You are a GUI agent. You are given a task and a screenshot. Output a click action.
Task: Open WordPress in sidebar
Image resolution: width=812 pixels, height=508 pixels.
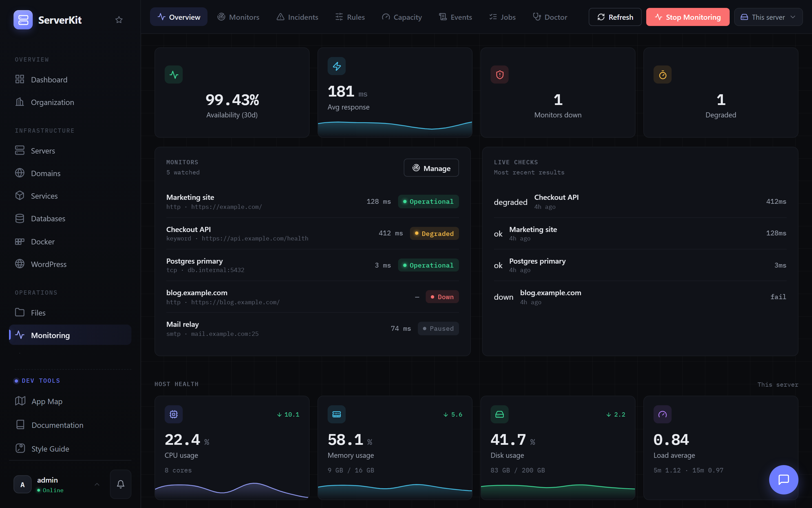(70, 264)
